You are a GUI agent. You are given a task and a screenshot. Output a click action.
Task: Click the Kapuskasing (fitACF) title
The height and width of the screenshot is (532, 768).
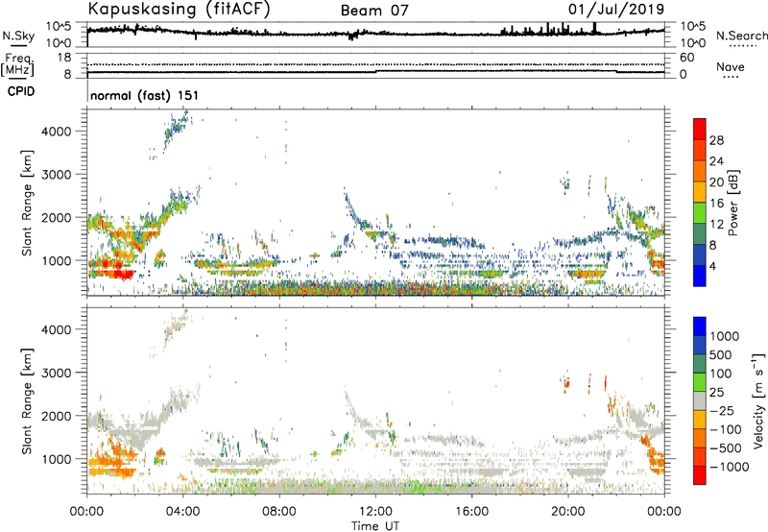pyautogui.click(x=179, y=9)
